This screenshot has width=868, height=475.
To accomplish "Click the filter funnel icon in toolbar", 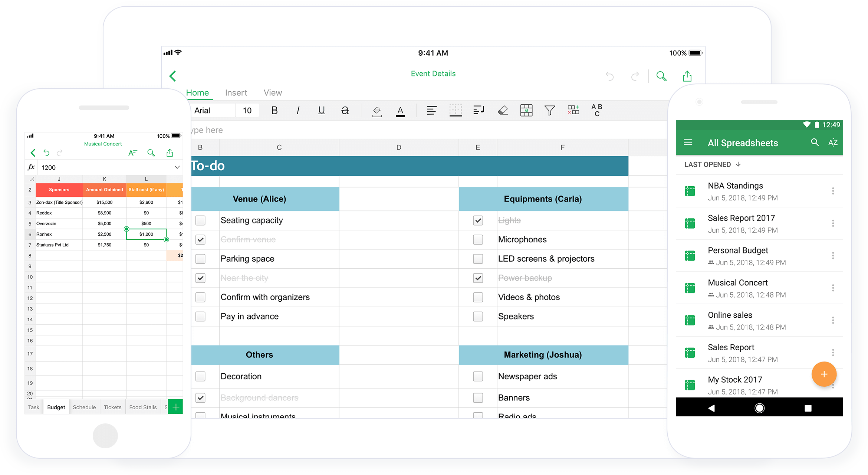I will [549, 110].
